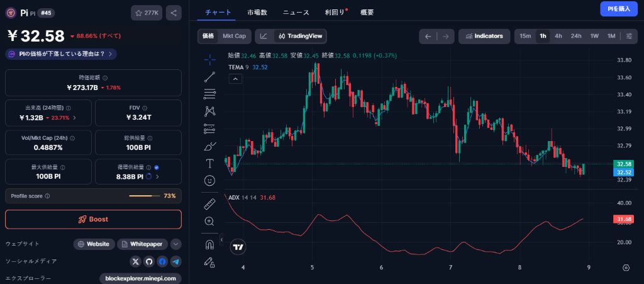Open the Website link
This screenshot has height=284, width=644.
(94, 244)
